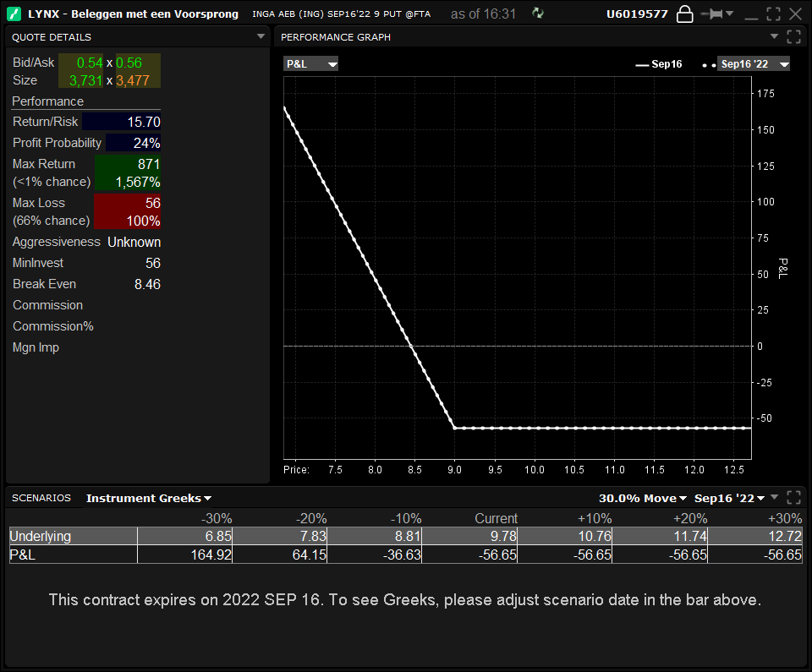Viewport: 812px width, 672px height.
Task: Maximize the LYNX window
Action: click(773, 14)
